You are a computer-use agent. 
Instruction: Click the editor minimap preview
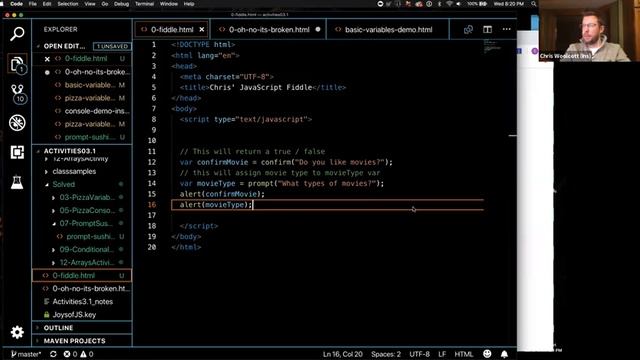pos(492,46)
